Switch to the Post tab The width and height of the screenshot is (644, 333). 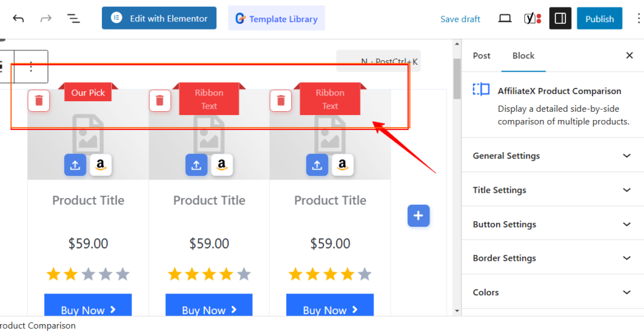481,56
